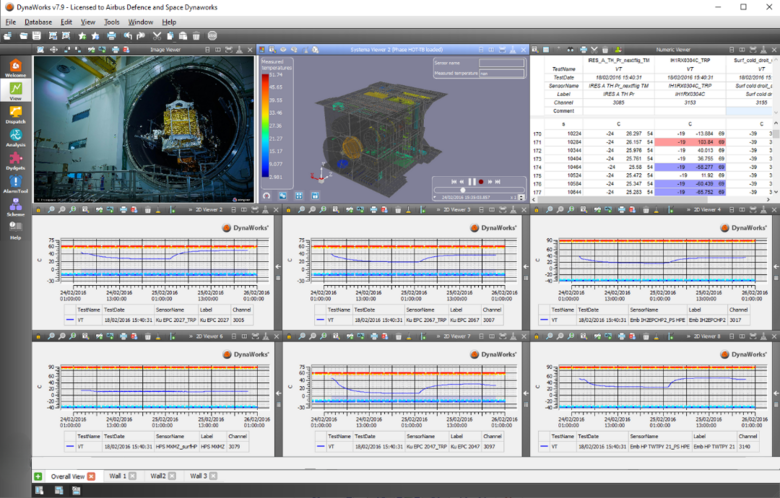Image resolution: width=780 pixels, height=498 pixels.
Task: Close the Wall 1 tab
Action: point(132,476)
